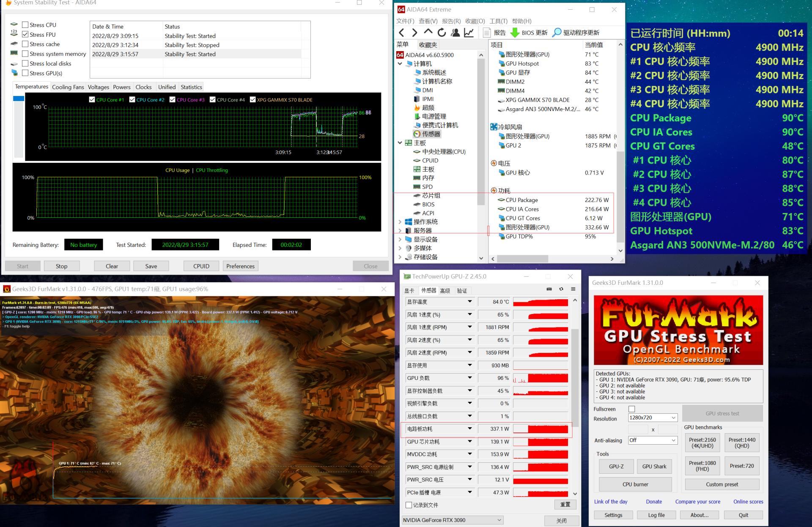Click the green BIOS 更新 download arrow
The width and height of the screenshot is (812, 527).
pyautogui.click(x=515, y=33)
